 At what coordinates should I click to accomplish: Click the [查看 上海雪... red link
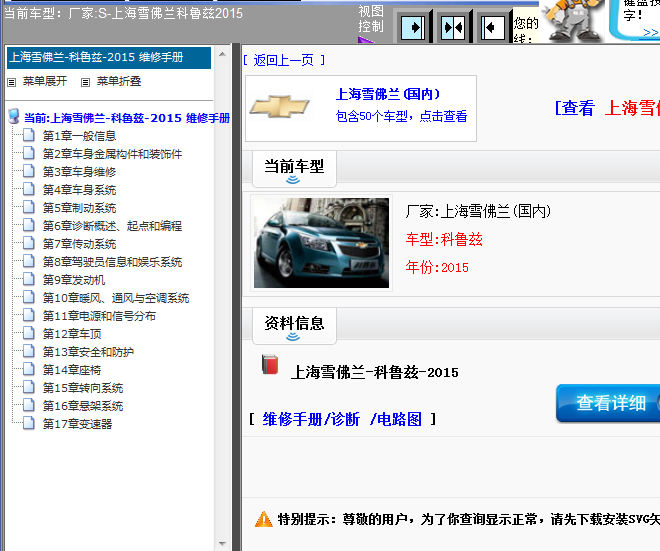tap(607, 108)
